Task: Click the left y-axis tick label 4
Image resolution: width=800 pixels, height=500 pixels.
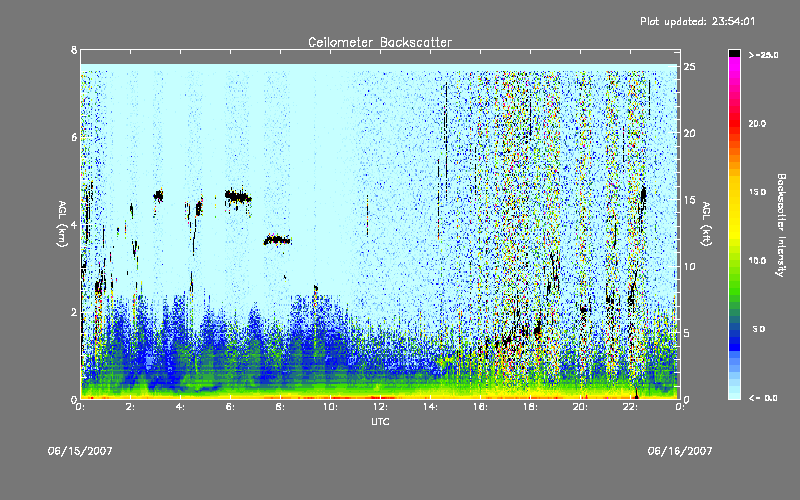Action: click(74, 224)
